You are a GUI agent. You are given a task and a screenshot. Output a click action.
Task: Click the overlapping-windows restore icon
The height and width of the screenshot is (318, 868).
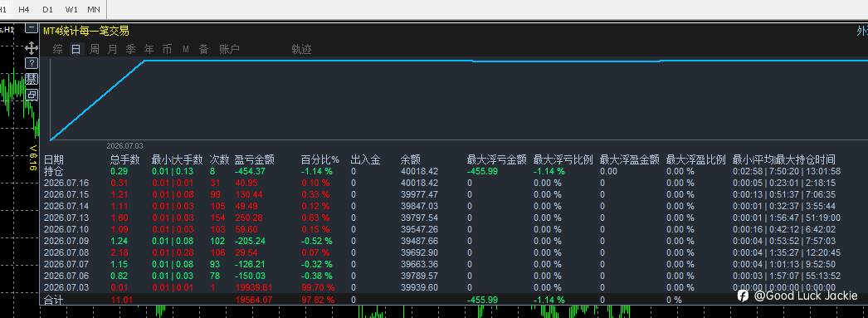32,95
